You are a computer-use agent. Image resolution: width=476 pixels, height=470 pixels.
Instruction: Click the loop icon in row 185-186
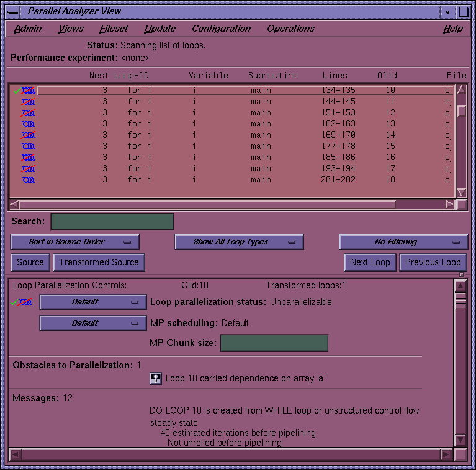pyautogui.click(x=28, y=157)
